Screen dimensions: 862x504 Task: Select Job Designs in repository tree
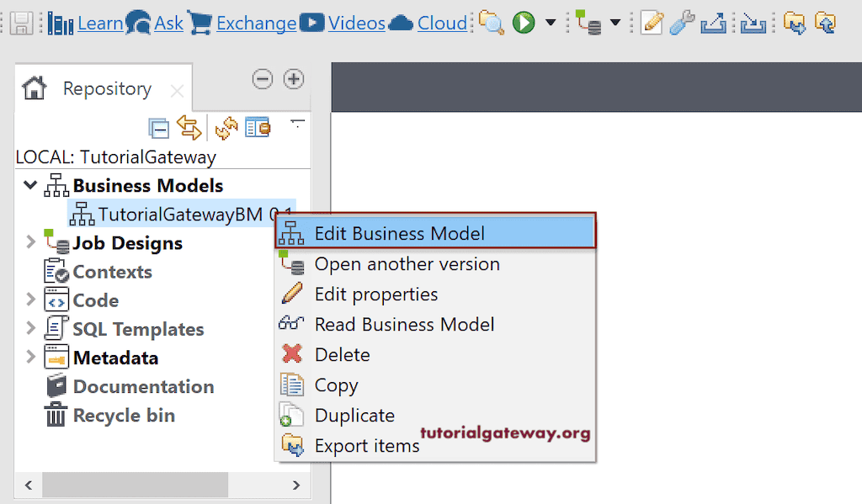128,243
